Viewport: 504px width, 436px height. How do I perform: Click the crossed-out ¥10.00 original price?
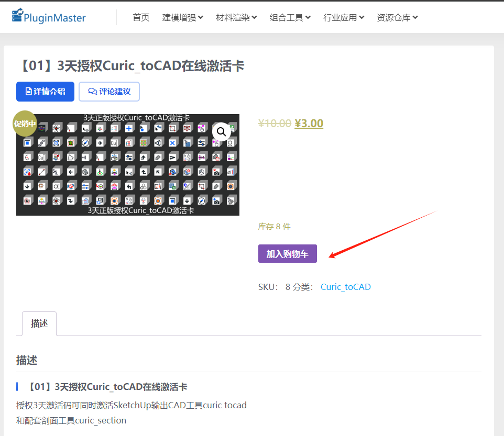coord(275,124)
